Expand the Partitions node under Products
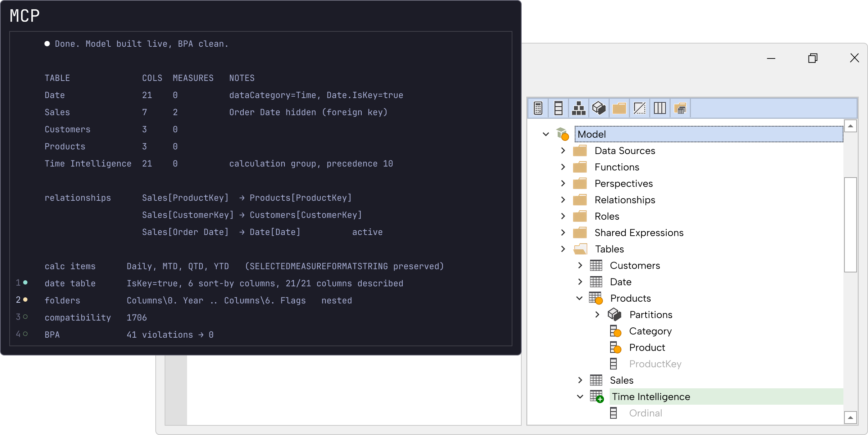Viewport: 868px width, 435px height. (x=598, y=314)
